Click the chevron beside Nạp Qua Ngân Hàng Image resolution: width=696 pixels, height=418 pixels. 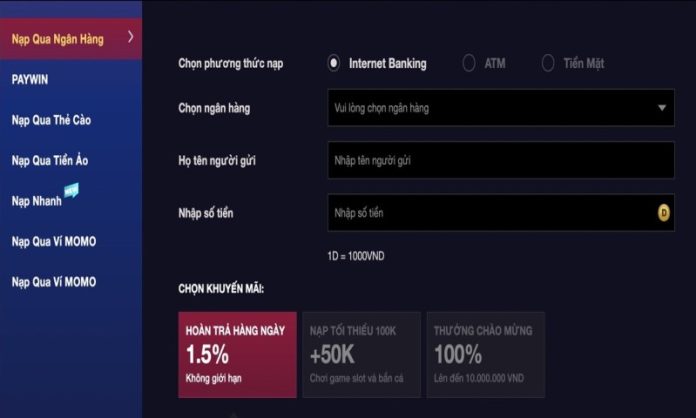pyautogui.click(x=130, y=37)
